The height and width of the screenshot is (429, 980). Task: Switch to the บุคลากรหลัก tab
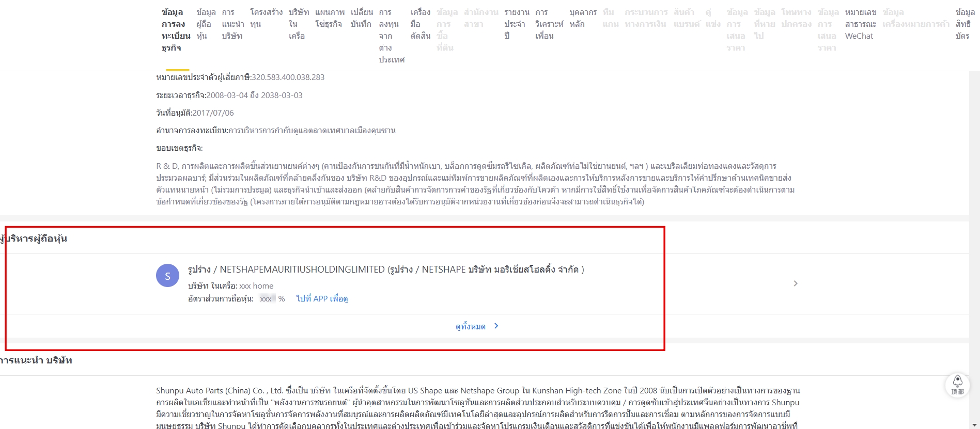click(x=583, y=18)
